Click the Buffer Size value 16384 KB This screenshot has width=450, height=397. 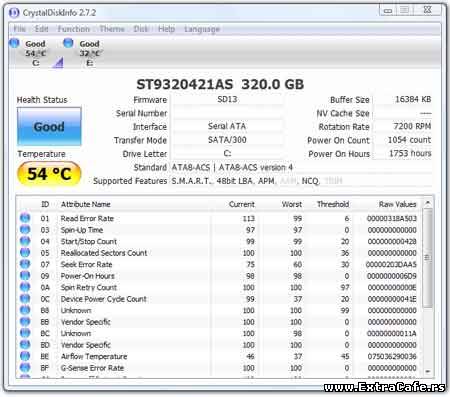[413, 99]
